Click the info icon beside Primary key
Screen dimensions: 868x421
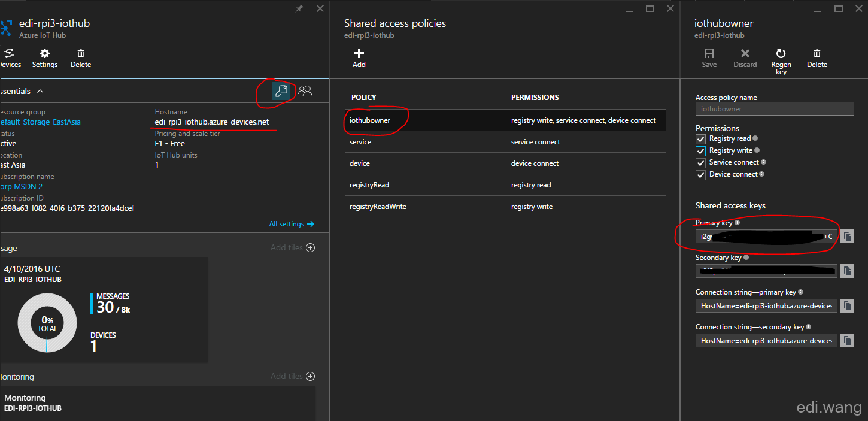[738, 223]
